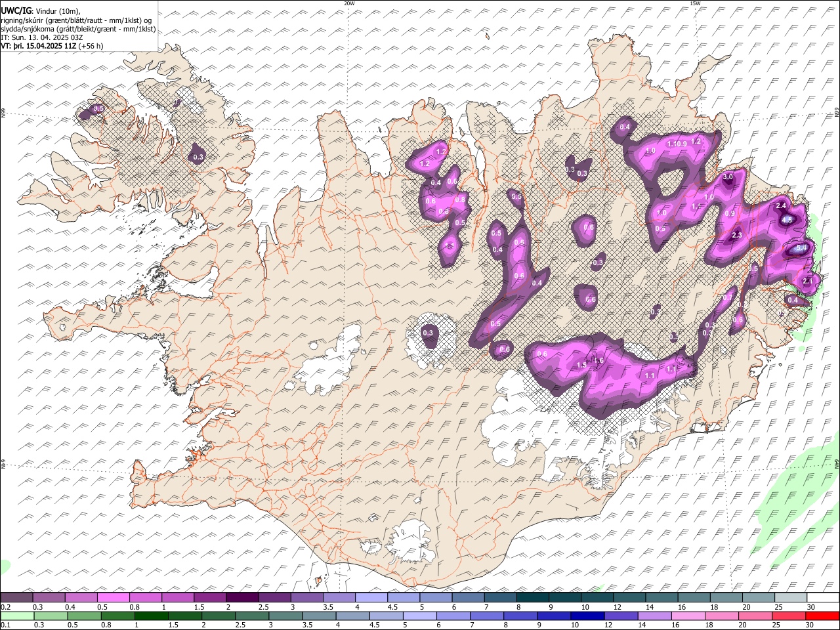Click the white 30 swatch in upper legend row
The width and height of the screenshot is (840, 630).
click(x=823, y=598)
